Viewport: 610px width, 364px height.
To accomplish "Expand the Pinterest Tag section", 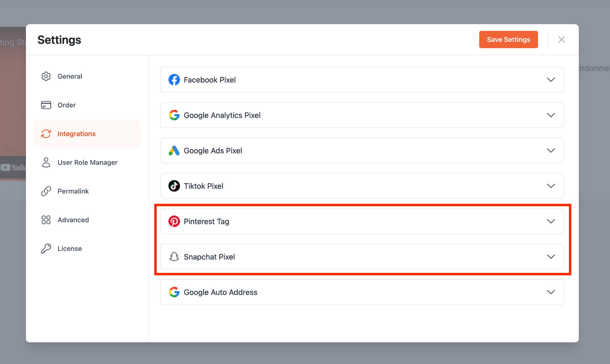I will pyautogui.click(x=551, y=221).
